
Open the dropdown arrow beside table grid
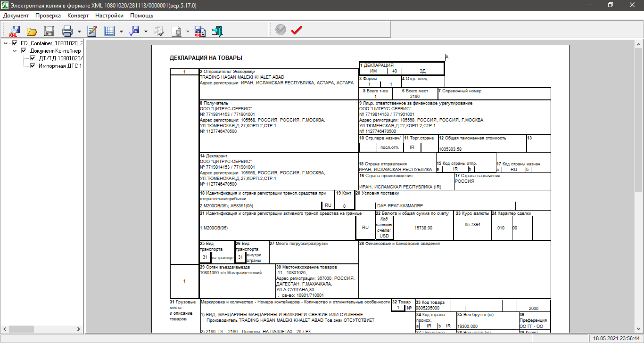[x=121, y=32]
